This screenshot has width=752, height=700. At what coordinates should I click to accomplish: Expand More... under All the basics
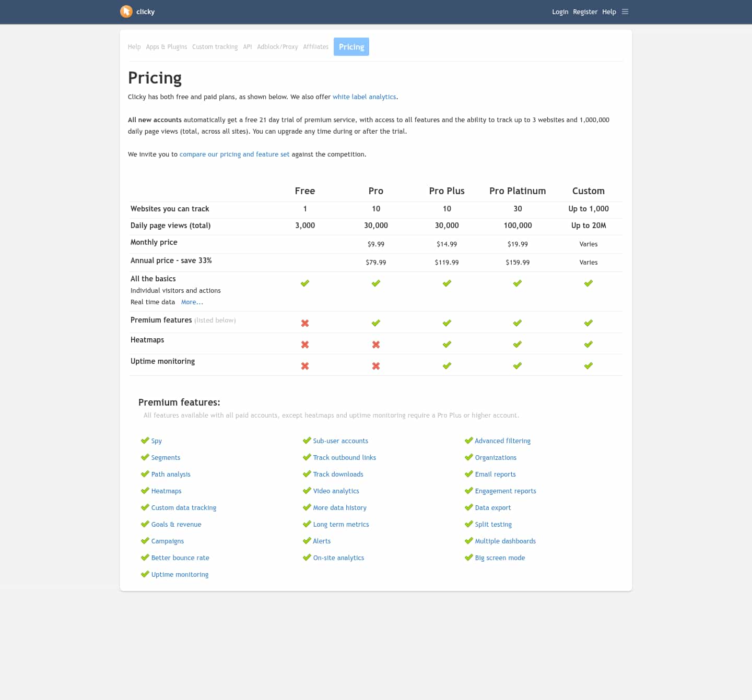coord(192,302)
